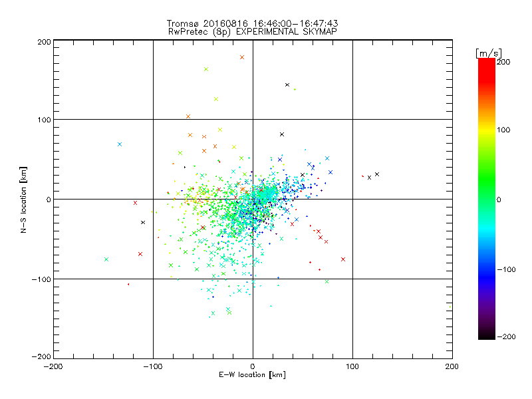Click the colorbar's "100" tick label

click(503, 130)
